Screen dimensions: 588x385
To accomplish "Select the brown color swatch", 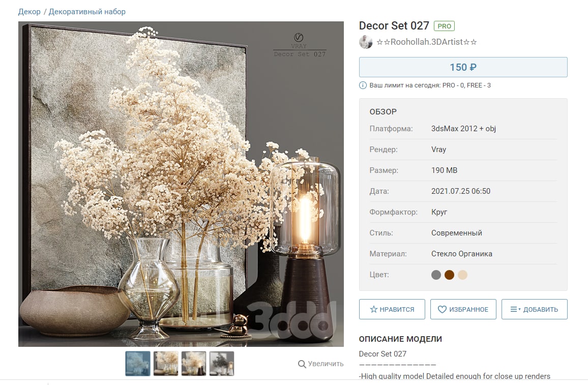I will click(x=449, y=275).
